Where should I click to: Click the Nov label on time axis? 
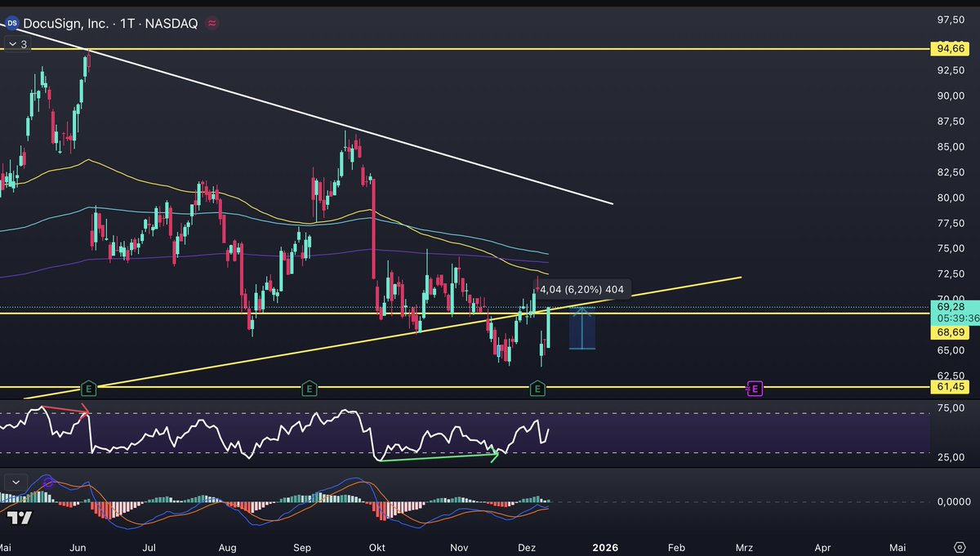point(460,546)
